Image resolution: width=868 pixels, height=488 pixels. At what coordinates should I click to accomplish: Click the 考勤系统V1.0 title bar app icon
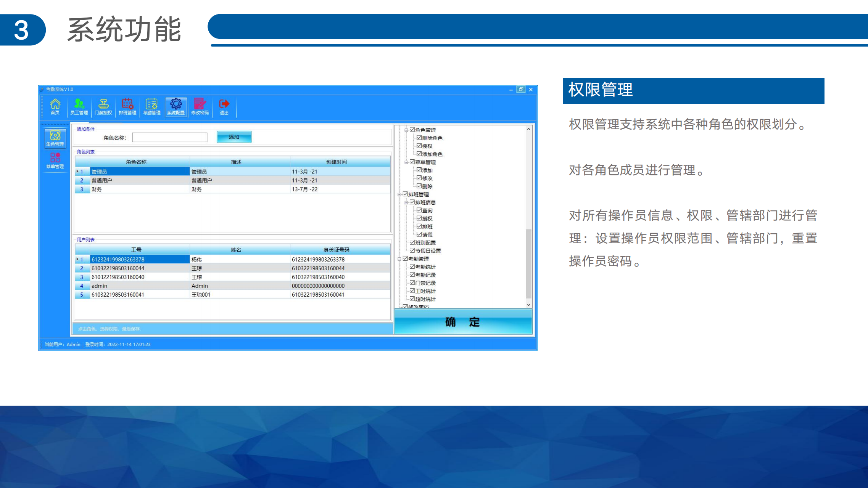click(x=42, y=90)
